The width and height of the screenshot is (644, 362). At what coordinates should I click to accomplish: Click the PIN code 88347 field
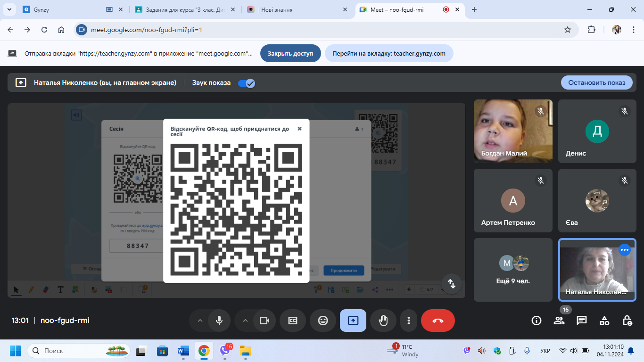tap(138, 246)
